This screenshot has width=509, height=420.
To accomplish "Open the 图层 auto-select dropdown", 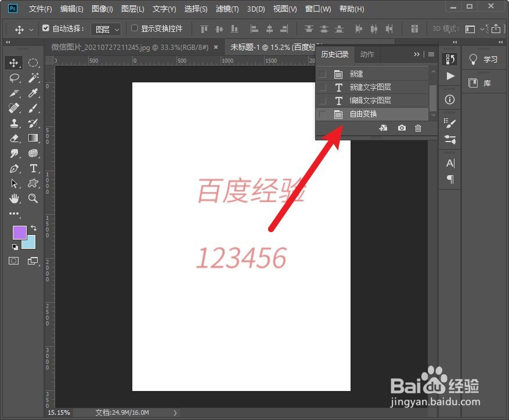I will coord(106,29).
